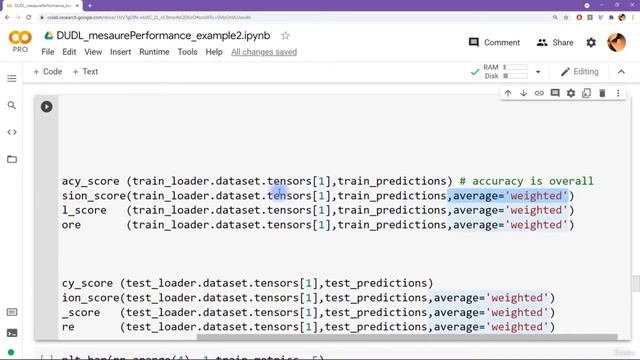
Task: Open the Colab PRO logo home
Action: coord(20,42)
